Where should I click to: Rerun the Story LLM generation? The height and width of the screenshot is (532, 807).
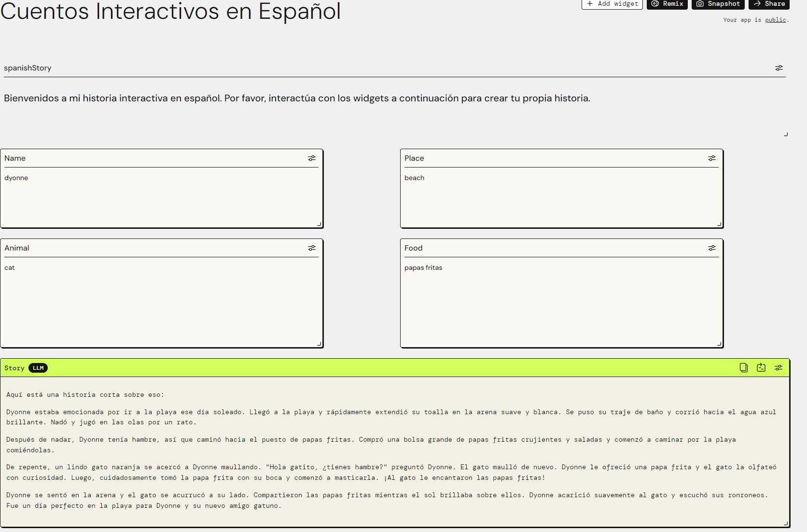pos(761,367)
